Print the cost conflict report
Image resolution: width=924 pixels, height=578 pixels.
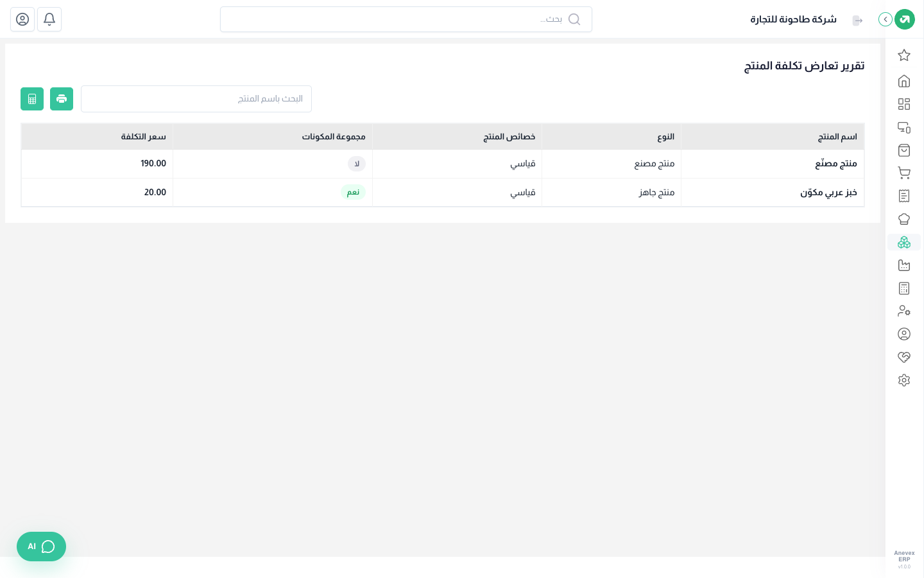(62, 99)
